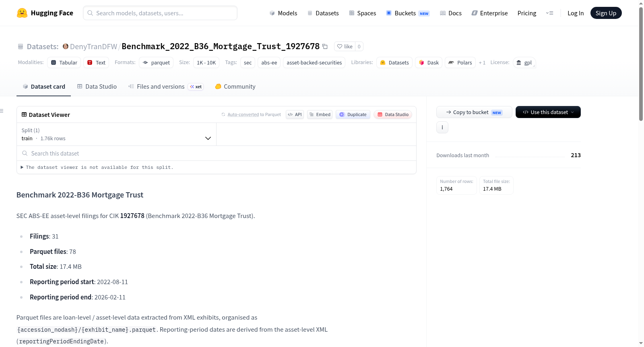The height and width of the screenshot is (347, 644).
Task: Click the Benchmark 2022-B36 Mortgage Trust heading
Action: pyautogui.click(x=80, y=195)
